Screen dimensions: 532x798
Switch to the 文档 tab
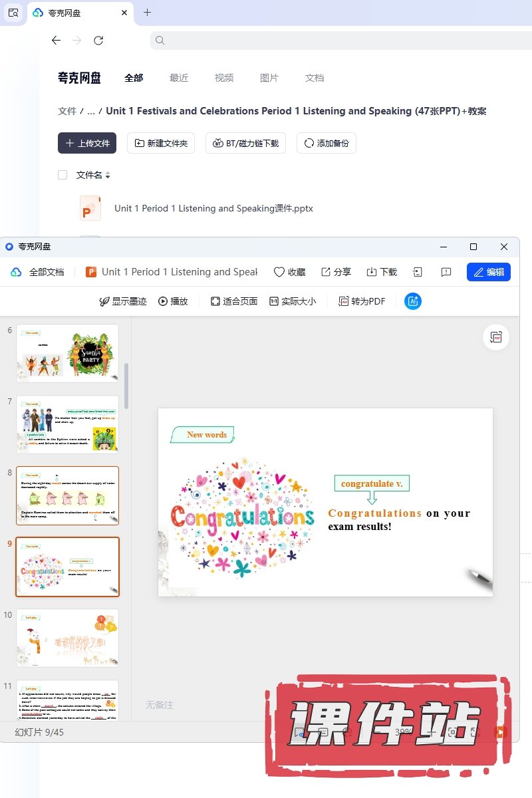pyautogui.click(x=315, y=78)
